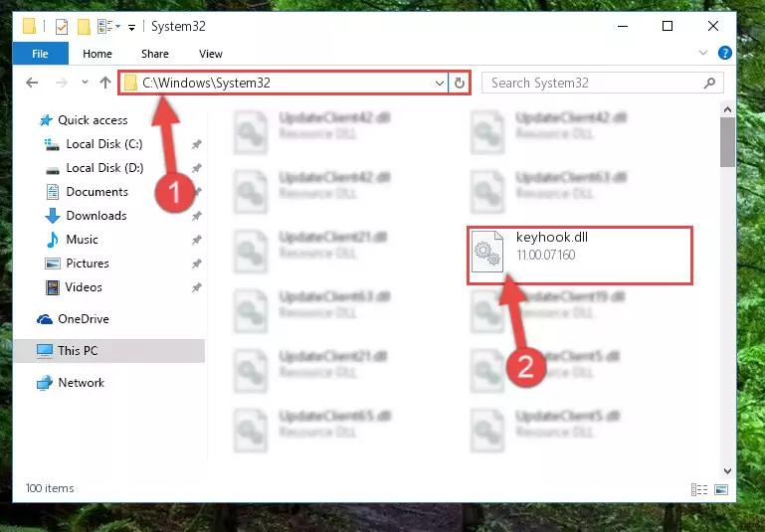Maximize the System32 window
Image resolution: width=765 pixels, height=532 pixels.
668,26
